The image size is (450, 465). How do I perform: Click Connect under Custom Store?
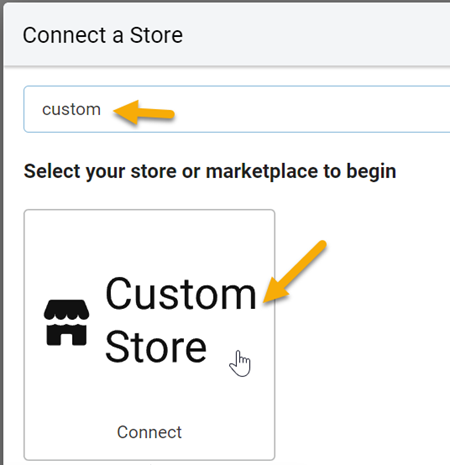[x=149, y=432]
